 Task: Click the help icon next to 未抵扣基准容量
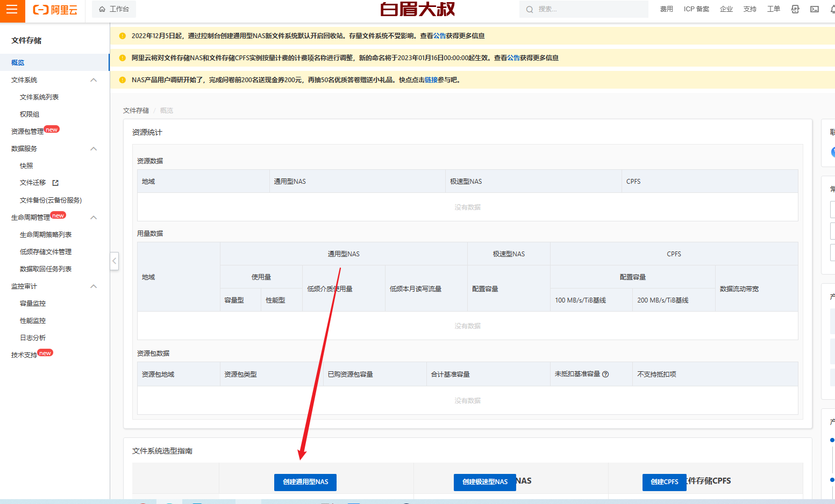[x=605, y=374]
